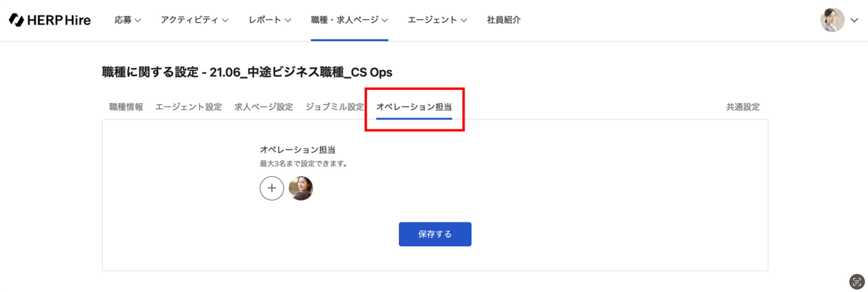868x292 pixels.
Task: Click the assigned operator's avatar photo
Action: (301, 188)
